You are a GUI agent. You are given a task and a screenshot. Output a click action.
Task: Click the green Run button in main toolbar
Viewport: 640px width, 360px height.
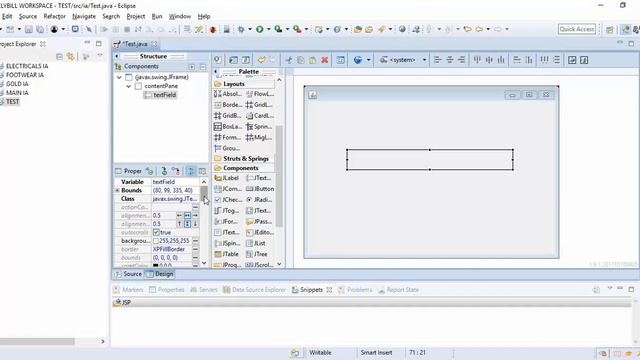pos(260,29)
